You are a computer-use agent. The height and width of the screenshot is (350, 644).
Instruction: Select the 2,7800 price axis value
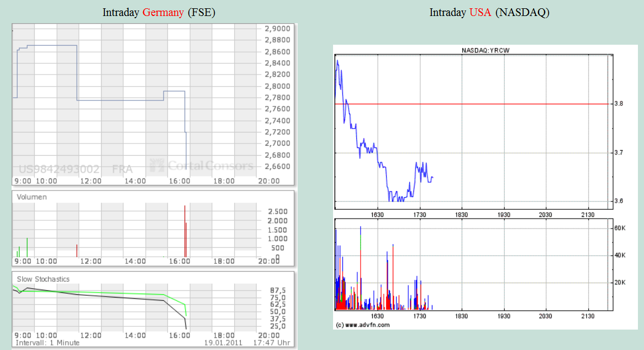[277, 98]
